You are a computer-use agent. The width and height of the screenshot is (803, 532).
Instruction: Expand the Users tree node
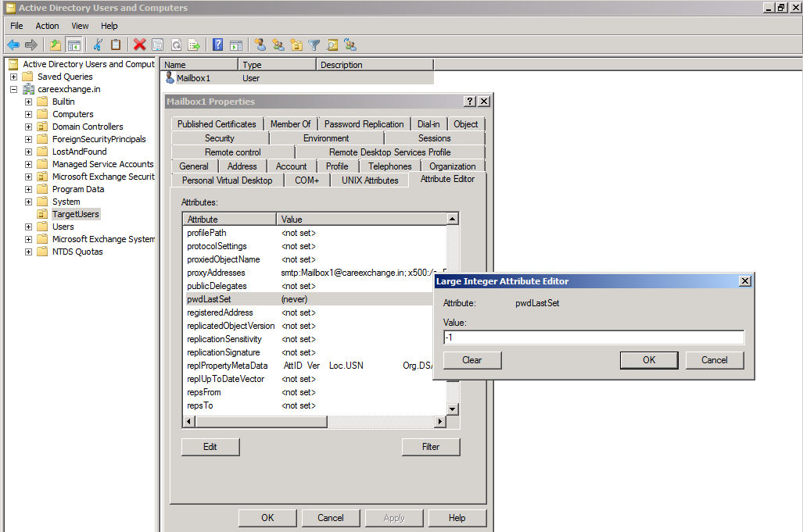[x=29, y=227]
